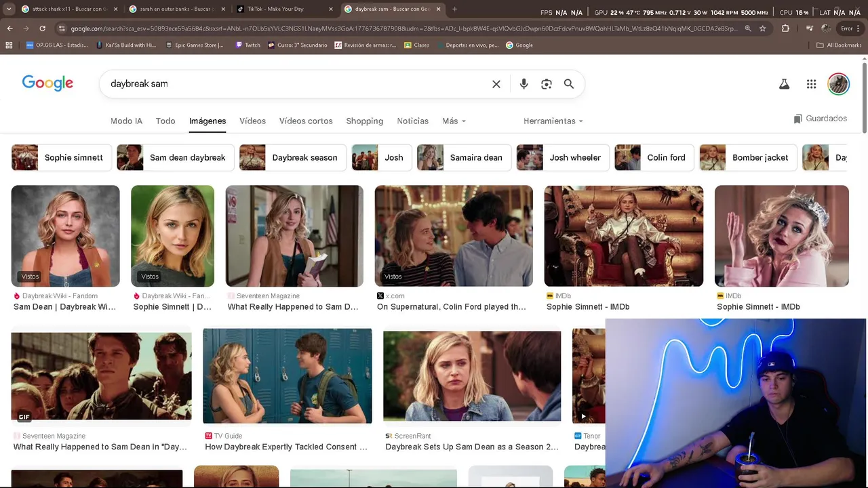The image size is (868, 488).
Task: Open the Chrome apps grid in bookmarks bar
Action: click(x=9, y=45)
